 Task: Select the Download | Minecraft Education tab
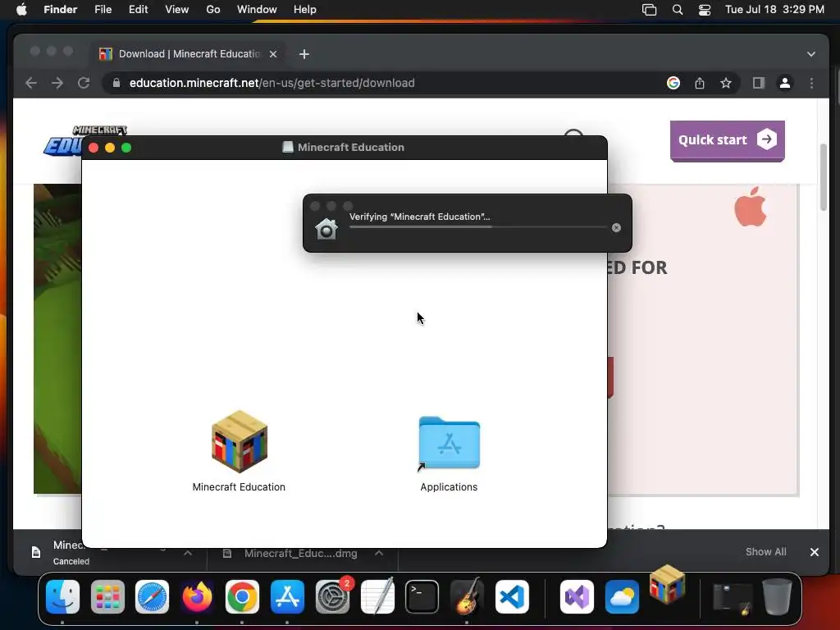(x=188, y=54)
